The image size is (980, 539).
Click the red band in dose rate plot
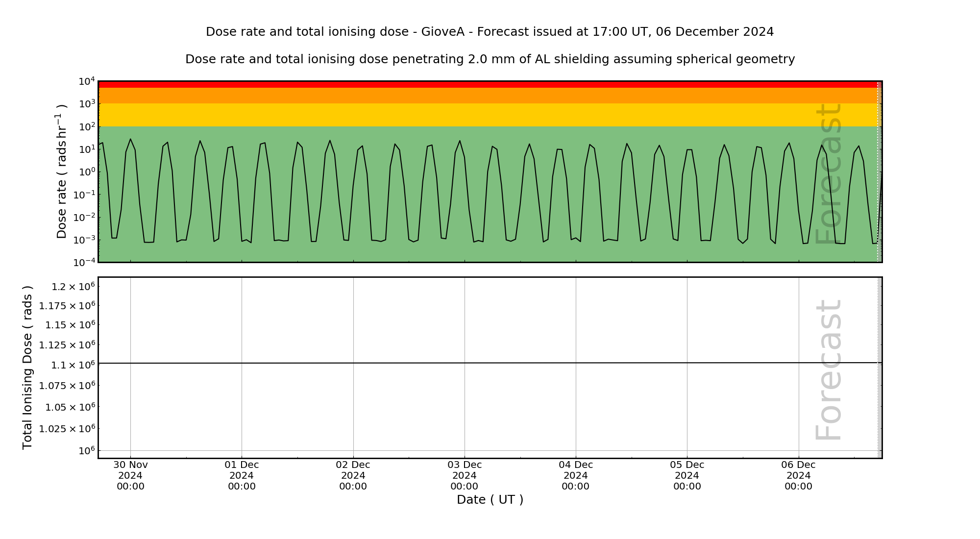point(490,84)
